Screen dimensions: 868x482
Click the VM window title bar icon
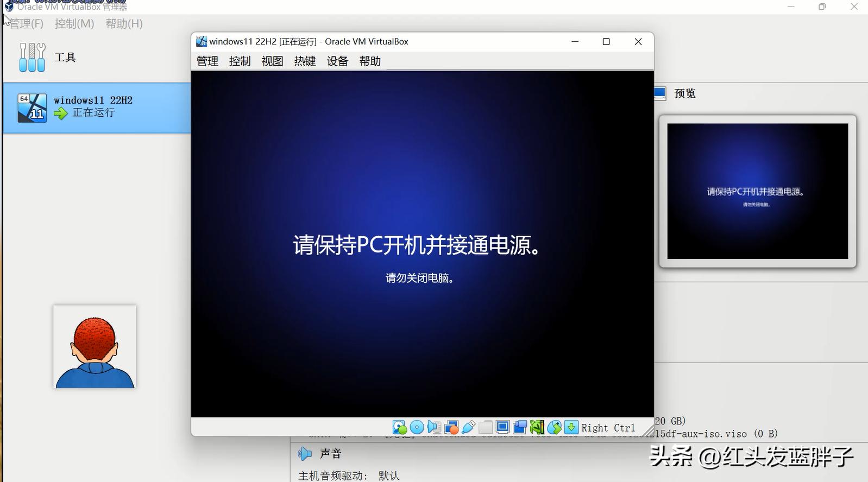point(202,42)
